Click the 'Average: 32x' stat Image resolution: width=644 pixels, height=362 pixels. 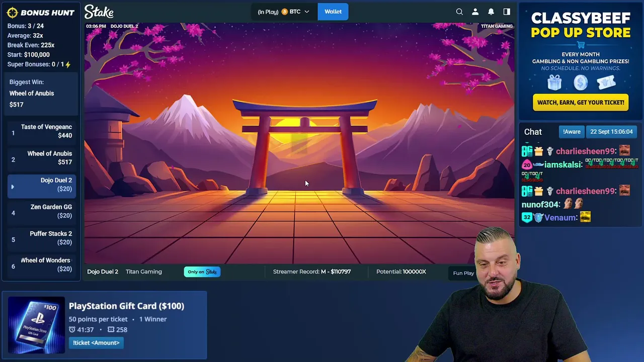(x=25, y=36)
